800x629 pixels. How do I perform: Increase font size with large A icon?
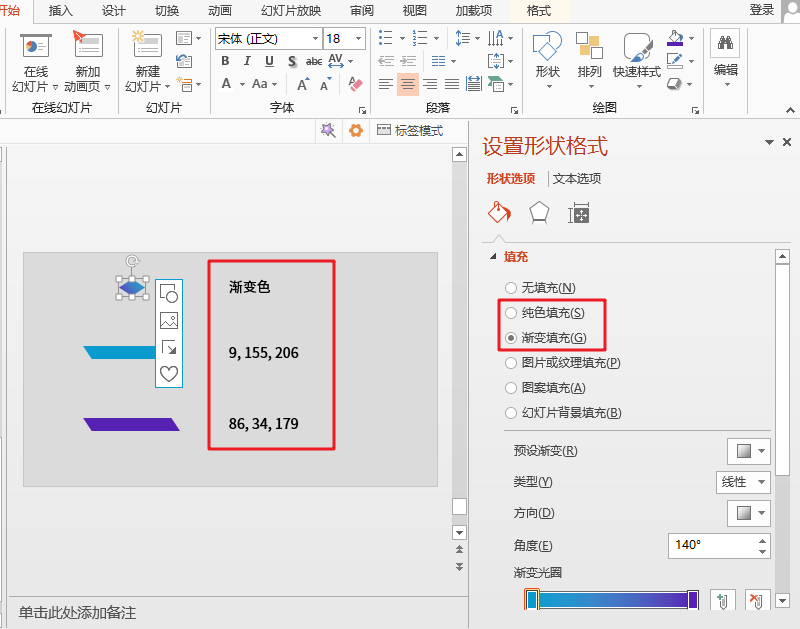(303, 84)
